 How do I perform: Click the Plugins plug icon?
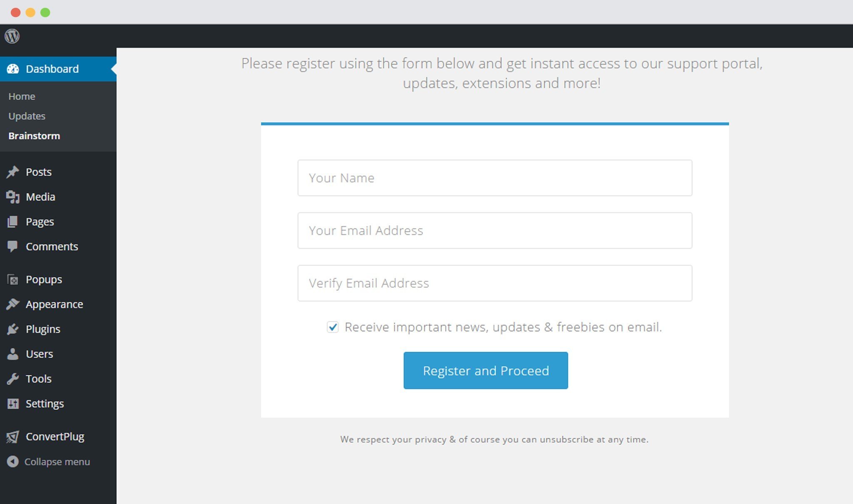(x=13, y=329)
